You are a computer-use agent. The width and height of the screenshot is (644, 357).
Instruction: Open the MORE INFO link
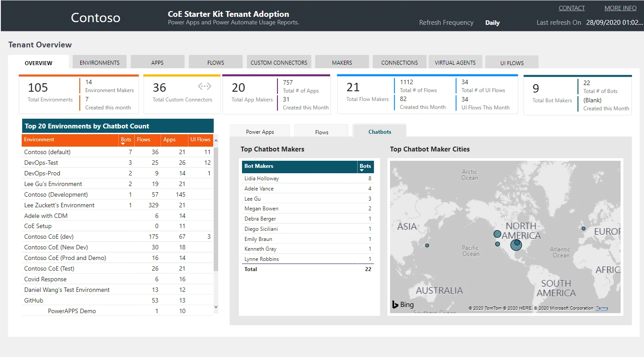[x=620, y=8]
